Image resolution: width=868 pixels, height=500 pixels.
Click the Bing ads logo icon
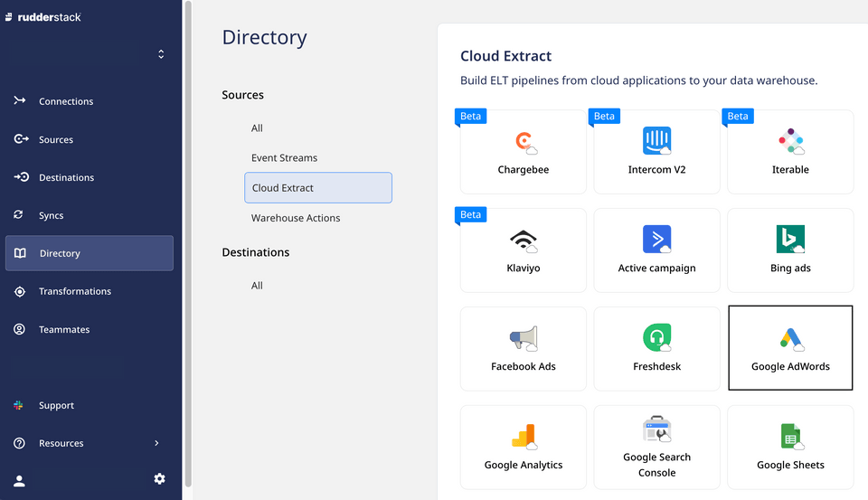(790, 240)
